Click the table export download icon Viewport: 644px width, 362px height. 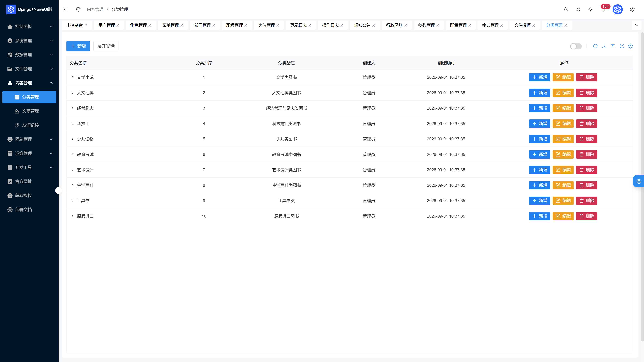604,46
